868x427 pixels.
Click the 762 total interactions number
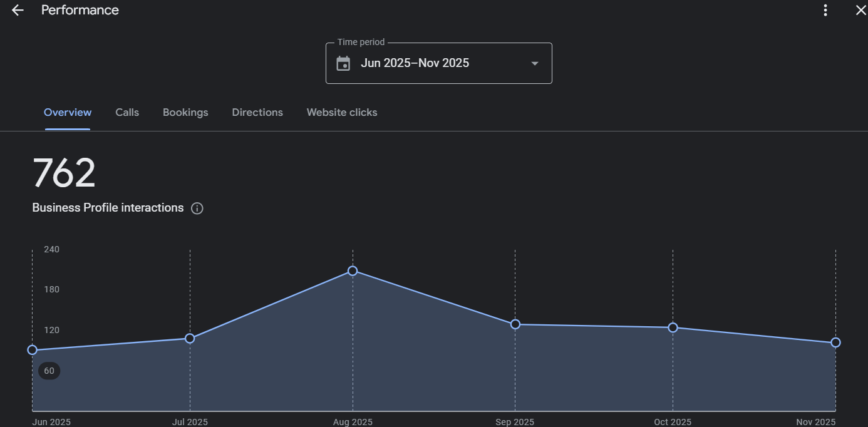point(64,173)
